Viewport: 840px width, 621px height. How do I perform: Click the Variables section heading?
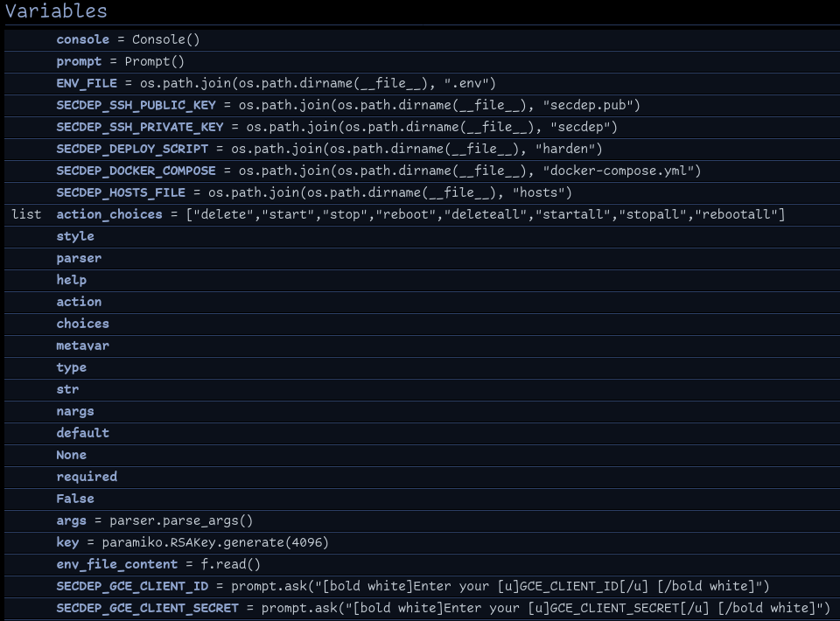point(56,11)
